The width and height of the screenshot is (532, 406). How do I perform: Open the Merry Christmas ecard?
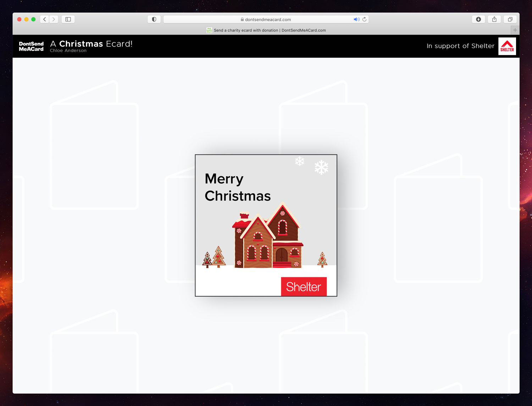[266, 226]
